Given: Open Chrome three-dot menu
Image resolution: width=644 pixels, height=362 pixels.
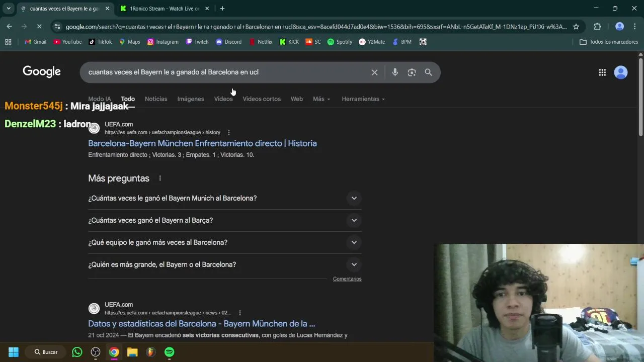Looking at the screenshot, I should (635, 27).
